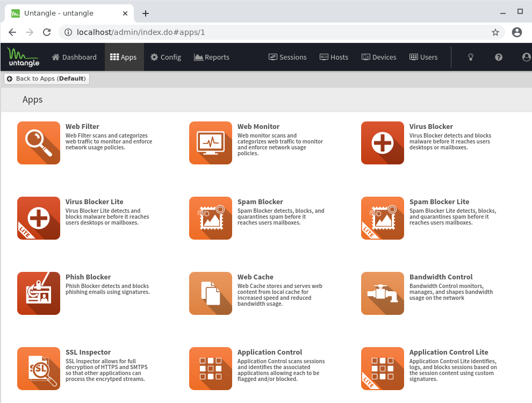Click the Phish Blocker description text

coord(107,289)
